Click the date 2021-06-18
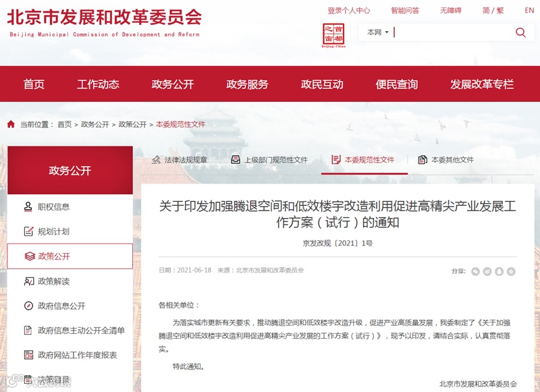This screenshot has width=540, height=392. click(x=194, y=270)
